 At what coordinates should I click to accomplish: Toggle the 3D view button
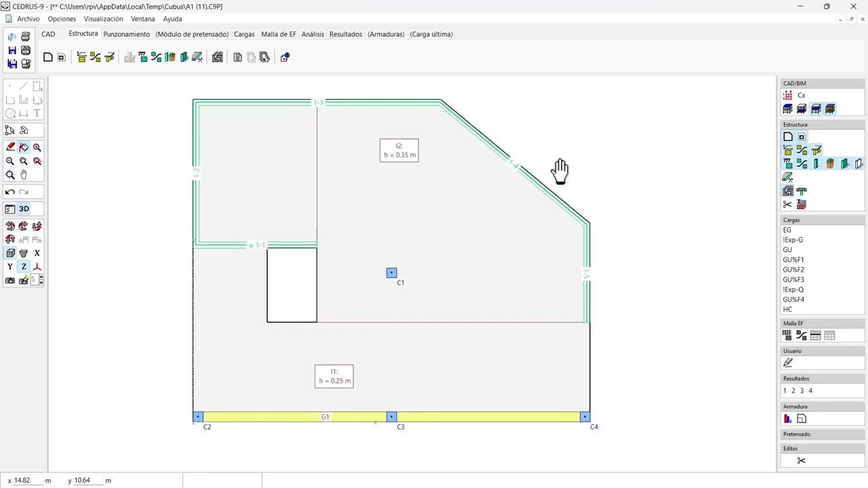pos(24,209)
